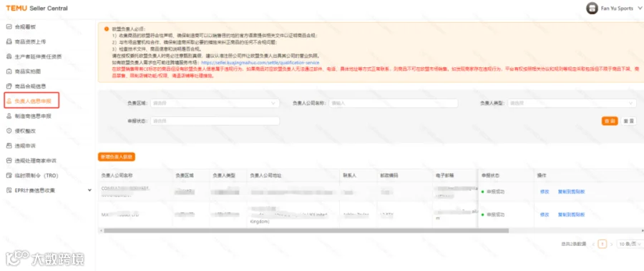Open the 负责区域 dropdown

point(215,104)
